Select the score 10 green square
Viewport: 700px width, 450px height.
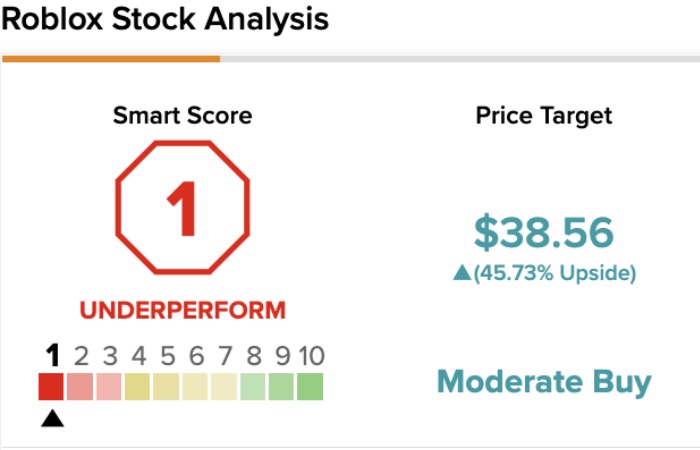pos(310,387)
